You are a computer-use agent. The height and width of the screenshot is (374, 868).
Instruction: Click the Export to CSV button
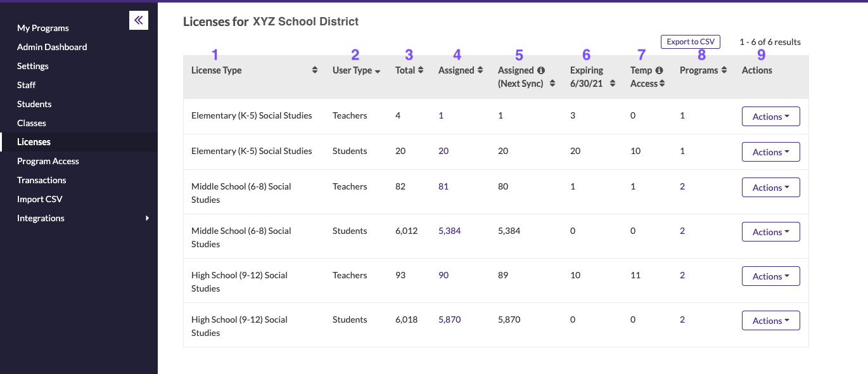pyautogui.click(x=690, y=41)
